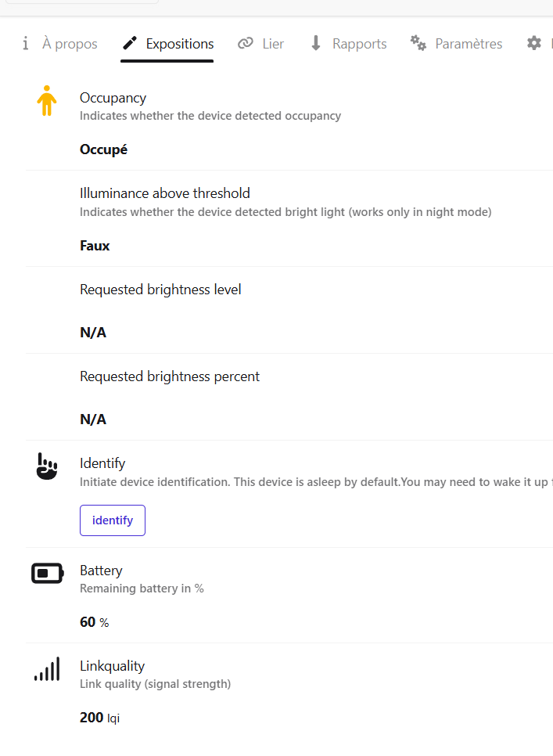The image size is (553, 756).
Task: Click the pencil icon on Expositions tab
Action: click(x=130, y=43)
